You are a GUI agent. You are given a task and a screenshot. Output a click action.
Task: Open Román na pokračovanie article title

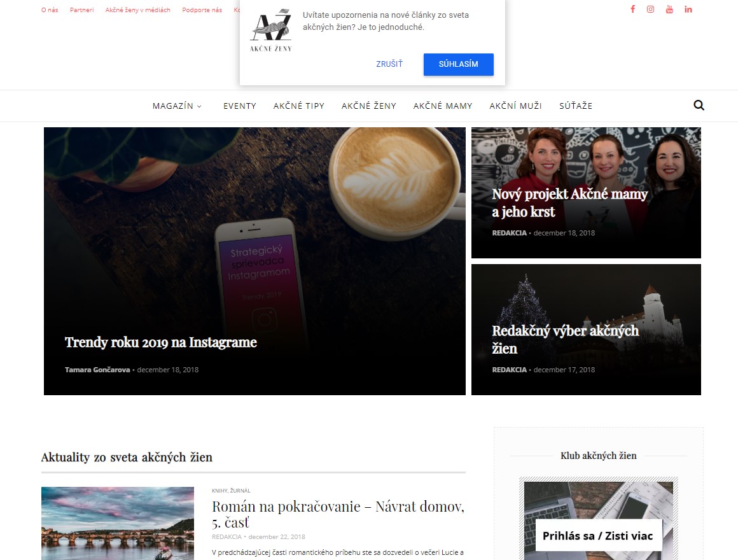click(x=338, y=514)
